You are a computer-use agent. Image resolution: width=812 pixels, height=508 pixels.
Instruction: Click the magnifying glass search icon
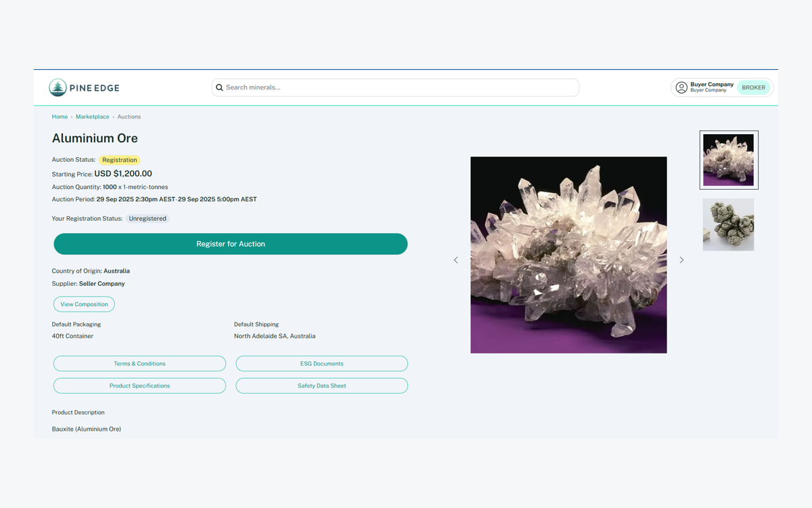coord(219,87)
